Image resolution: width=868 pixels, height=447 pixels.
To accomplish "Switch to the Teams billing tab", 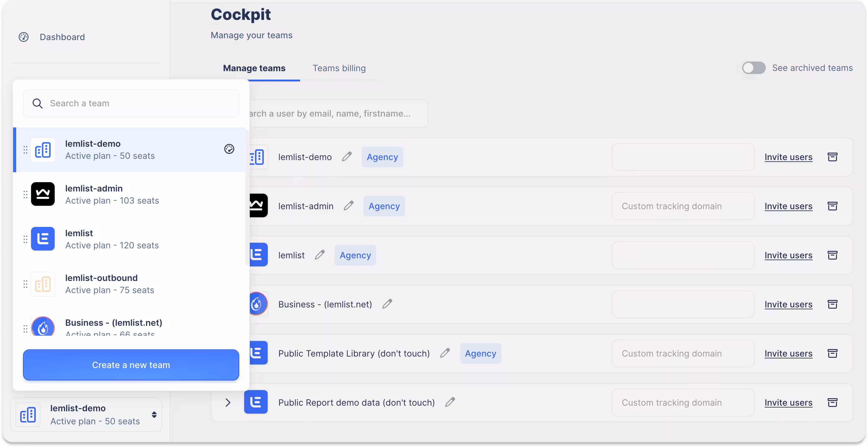I will click(339, 68).
